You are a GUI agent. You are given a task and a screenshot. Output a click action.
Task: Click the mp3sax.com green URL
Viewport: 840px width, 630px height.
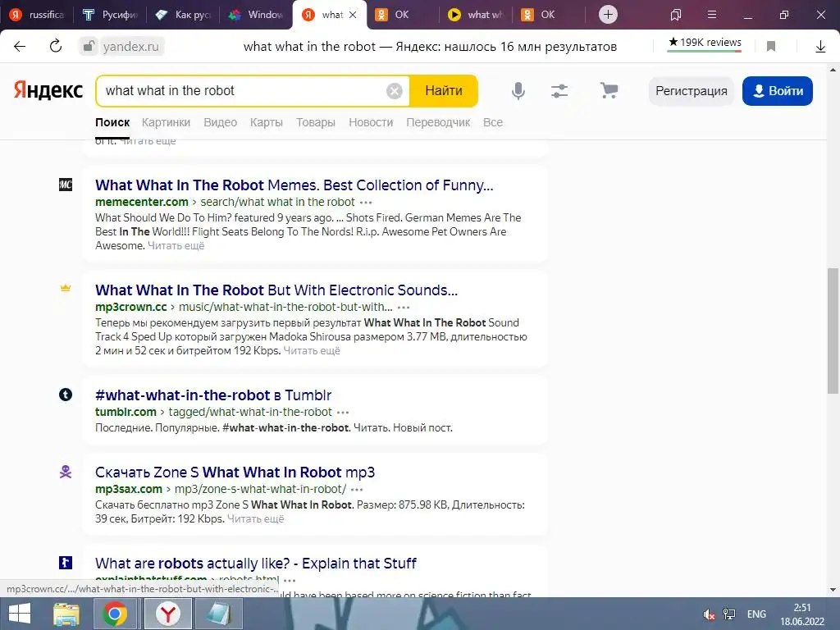tap(129, 489)
